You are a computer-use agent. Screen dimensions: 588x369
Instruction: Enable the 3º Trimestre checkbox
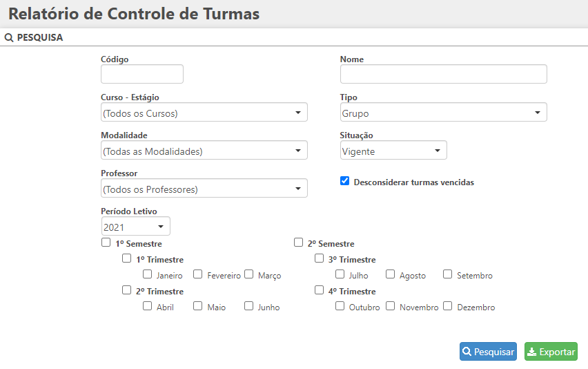click(x=320, y=258)
